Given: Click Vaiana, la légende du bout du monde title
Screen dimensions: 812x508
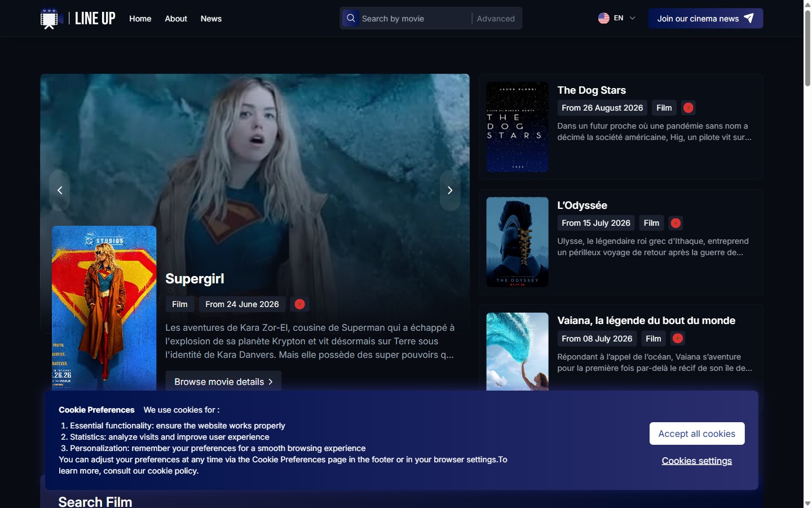Looking at the screenshot, I should (x=646, y=321).
